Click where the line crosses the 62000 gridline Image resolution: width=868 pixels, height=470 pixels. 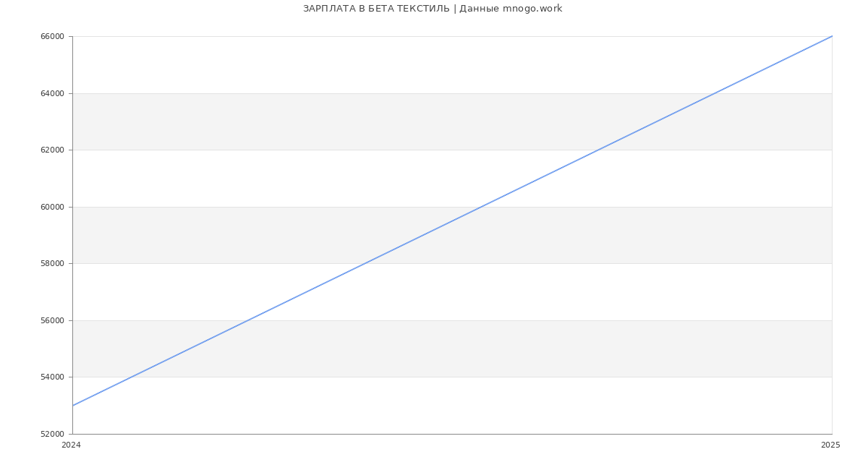pyautogui.click(x=598, y=150)
